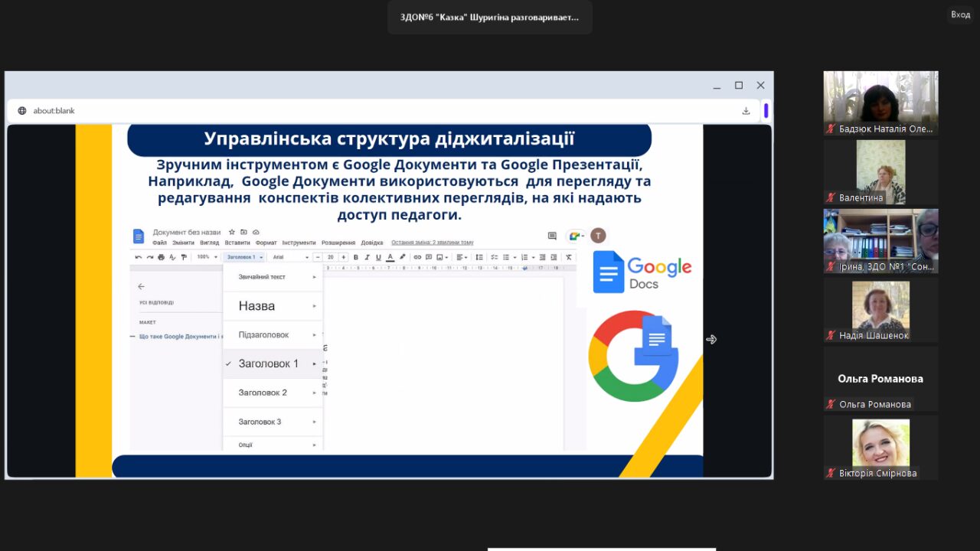Toggle Italic formatting in Docs toolbar

[x=367, y=257]
